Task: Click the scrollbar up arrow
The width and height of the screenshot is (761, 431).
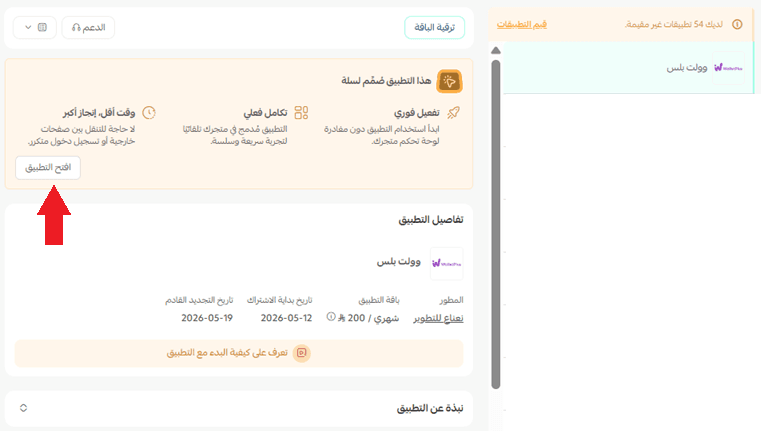Action: click(x=496, y=50)
